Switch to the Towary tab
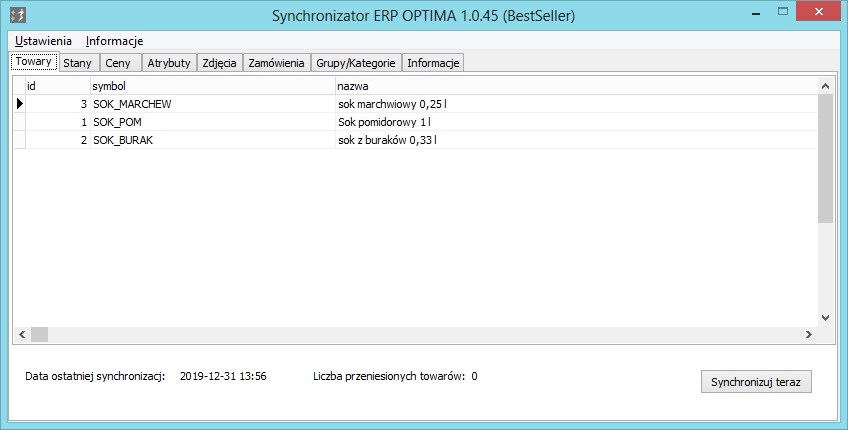Screen dimensions: 848x430 coord(34,62)
